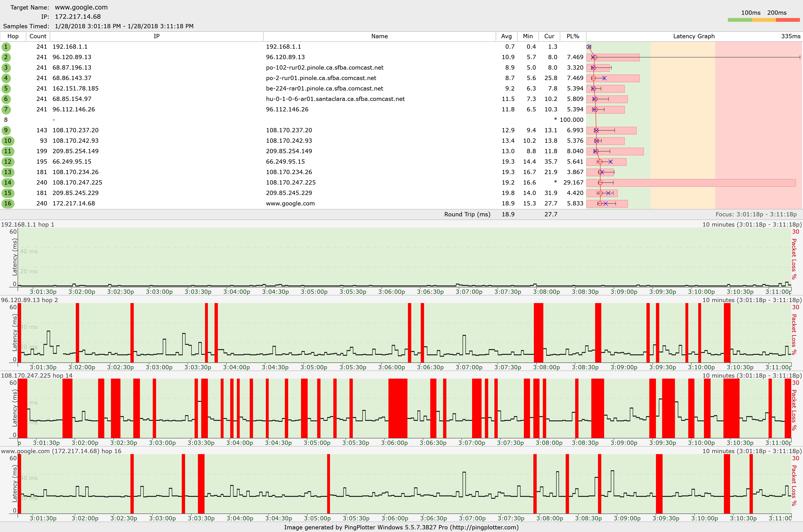Select the row for po-102-rur02.pinole.ca.sfba.comcast.net
The image size is (803, 532).
325,67
